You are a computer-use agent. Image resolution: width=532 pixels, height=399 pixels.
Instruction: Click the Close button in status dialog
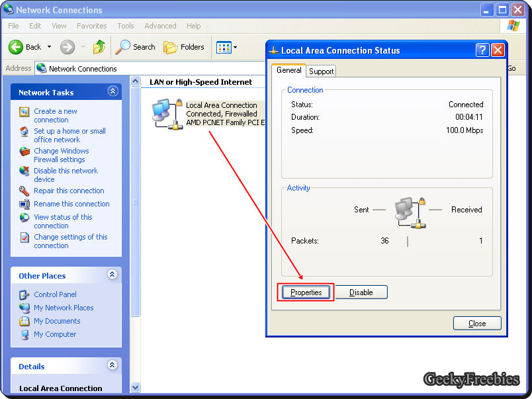[477, 324]
